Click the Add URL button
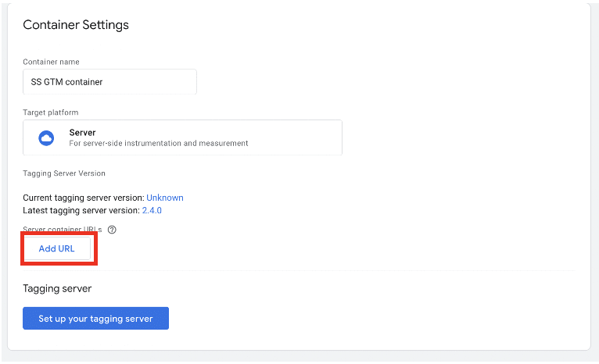 [x=57, y=248]
